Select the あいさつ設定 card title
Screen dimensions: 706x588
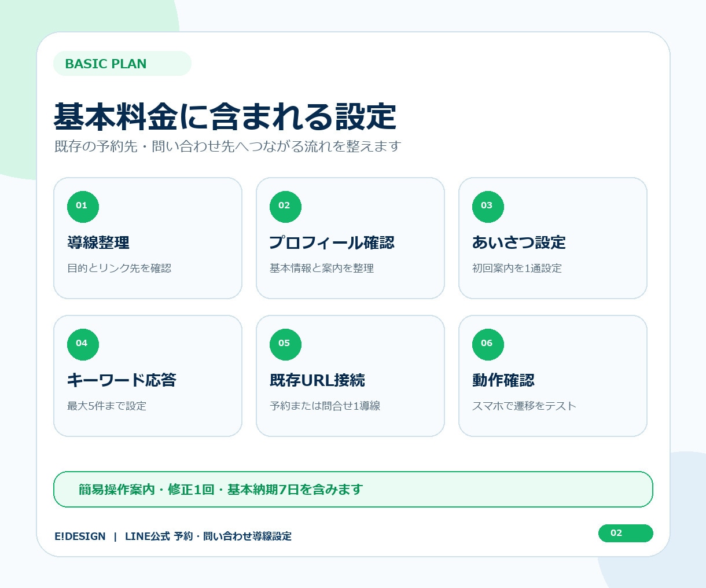point(519,242)
